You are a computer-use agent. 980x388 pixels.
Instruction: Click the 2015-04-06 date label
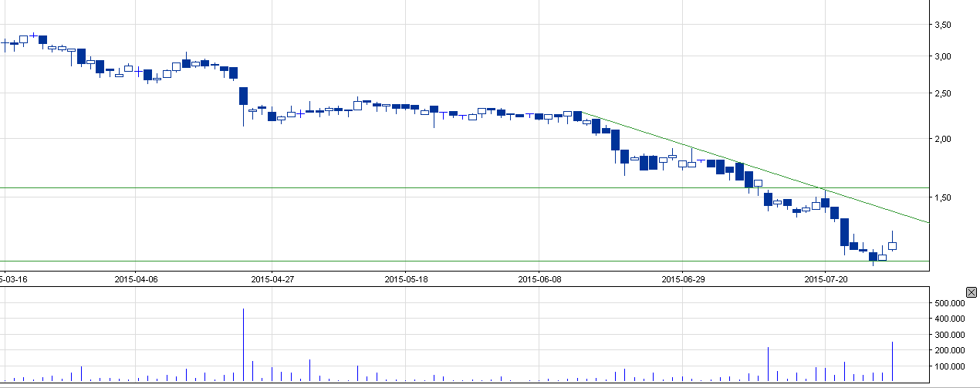point(136,279)
